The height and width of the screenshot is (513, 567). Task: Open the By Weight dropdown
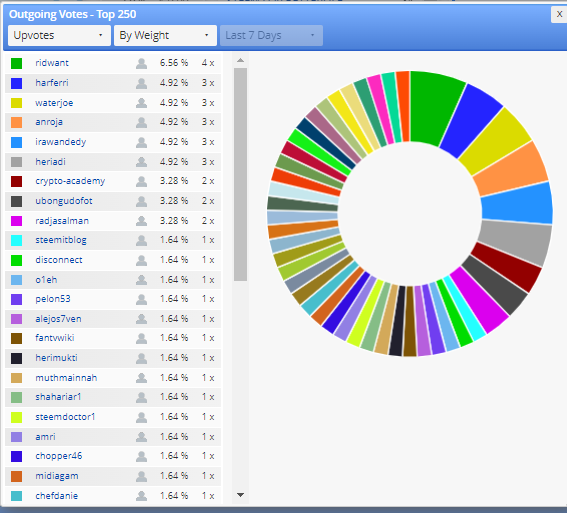click(165, 35)
